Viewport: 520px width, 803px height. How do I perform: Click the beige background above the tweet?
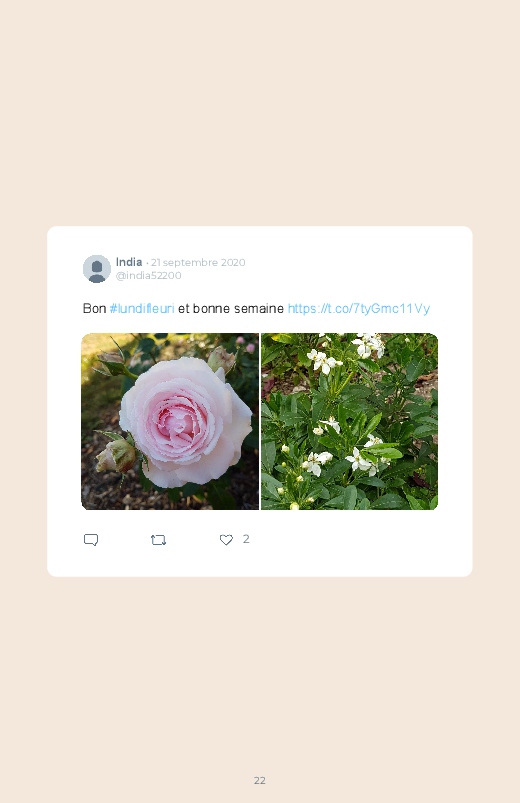pos(260,113)
